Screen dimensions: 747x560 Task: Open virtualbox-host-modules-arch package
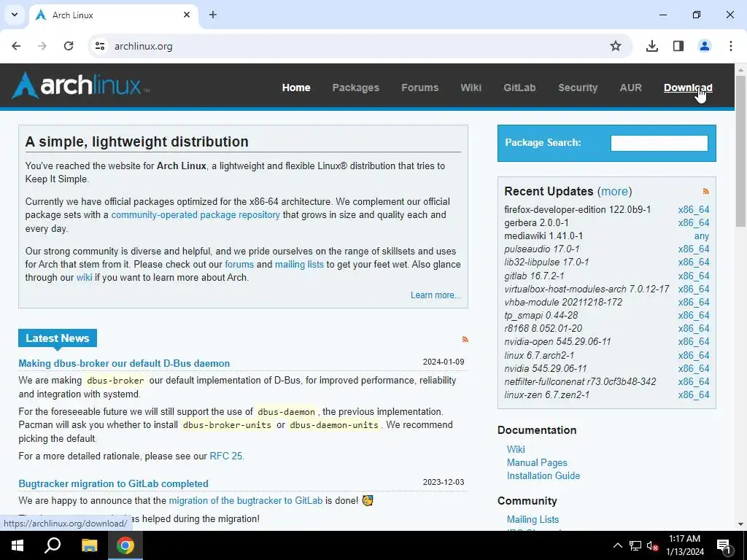pos(587,289)
